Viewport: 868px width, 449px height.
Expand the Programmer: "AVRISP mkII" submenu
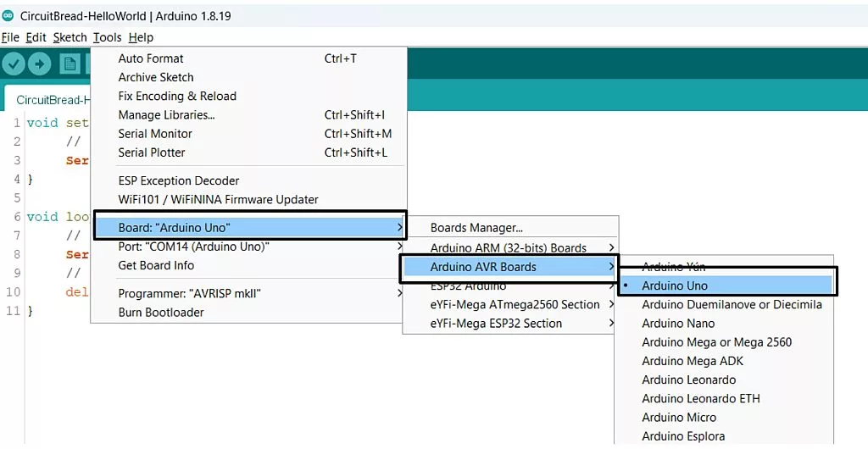(x=248, y=294)
